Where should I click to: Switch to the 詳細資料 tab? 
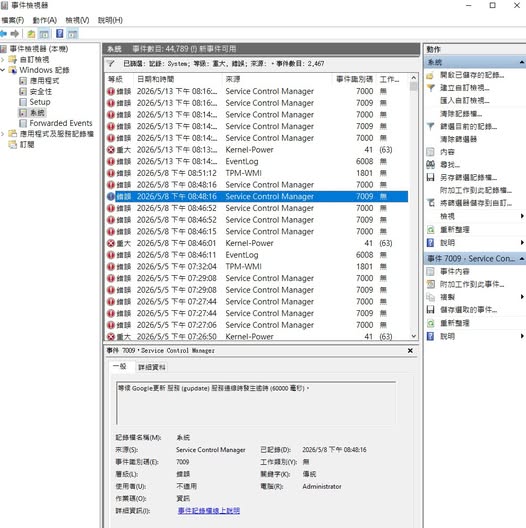[x=152, y=367]
